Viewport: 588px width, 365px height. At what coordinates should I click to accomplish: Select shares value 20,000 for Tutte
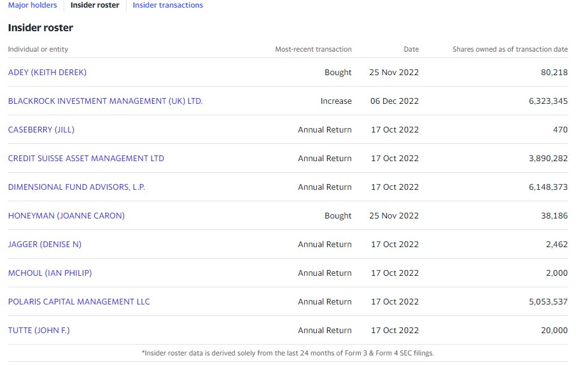point(554,330)
